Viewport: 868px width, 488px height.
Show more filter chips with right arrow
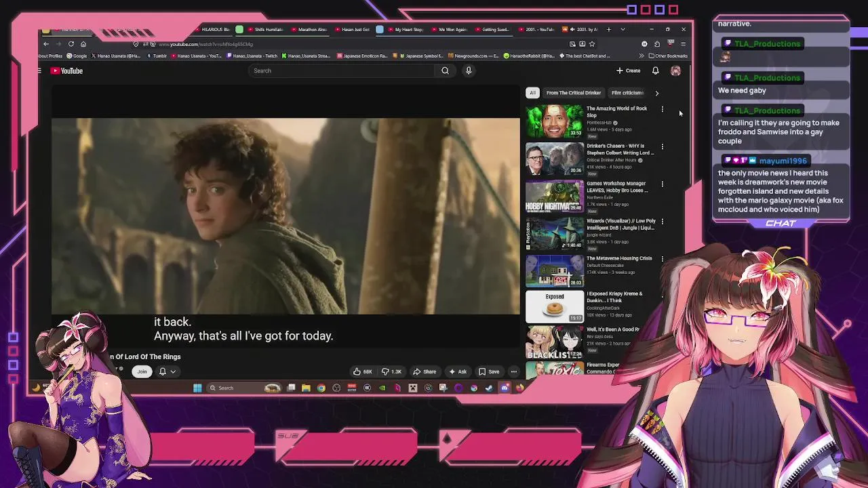coord(656,93)
